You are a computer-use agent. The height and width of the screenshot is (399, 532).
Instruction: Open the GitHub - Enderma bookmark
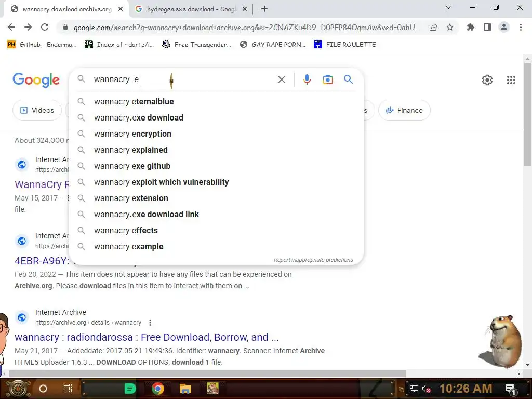[x=42, y=45]
